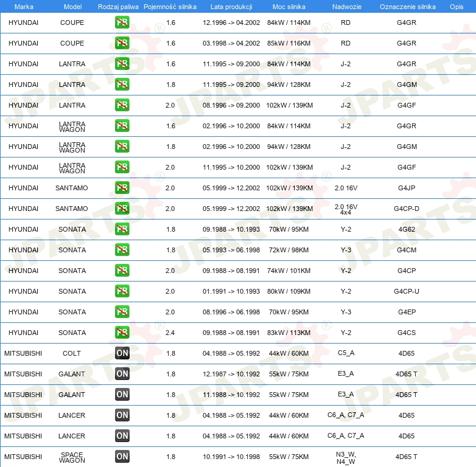The image size is (476, 467).
Task: Click diesel ON icon for Galant 11.1988 row
Action: [x=122, y=394]
